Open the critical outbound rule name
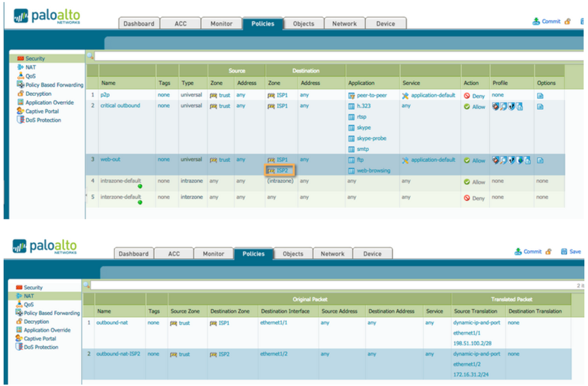588x386 pixels. point(120,106)
